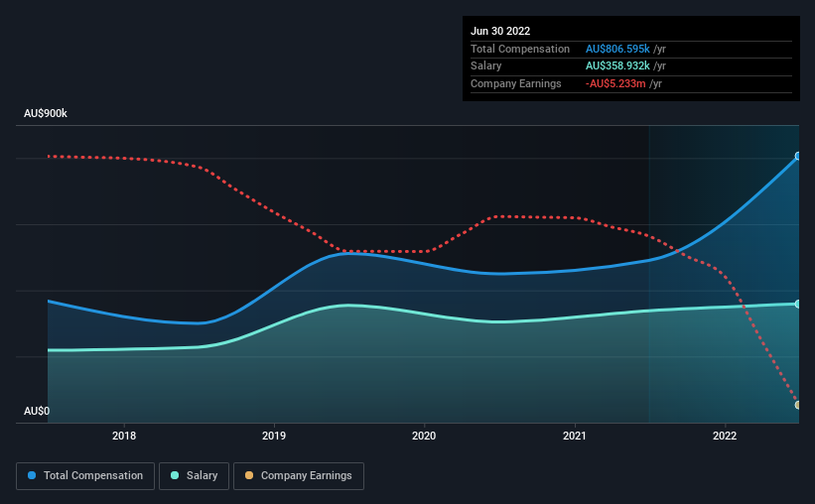Click the AU$900k y-axis label
The image size is (815, 504).
(46, 113)
